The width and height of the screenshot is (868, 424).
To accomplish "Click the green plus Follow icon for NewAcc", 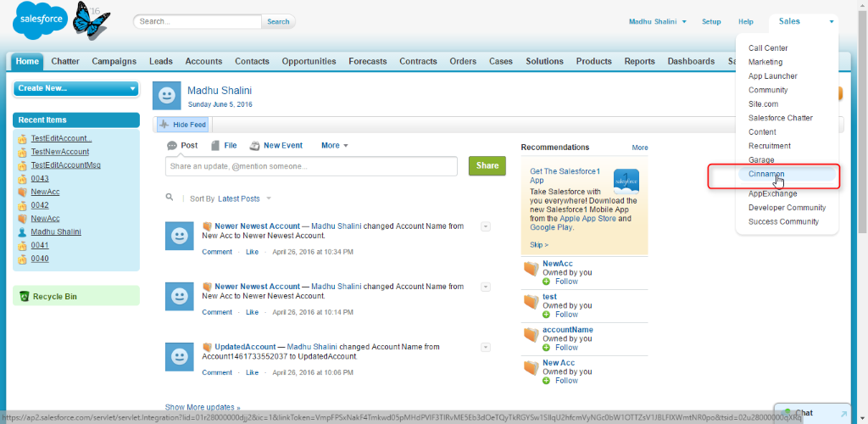I will (x=547, y=282).
